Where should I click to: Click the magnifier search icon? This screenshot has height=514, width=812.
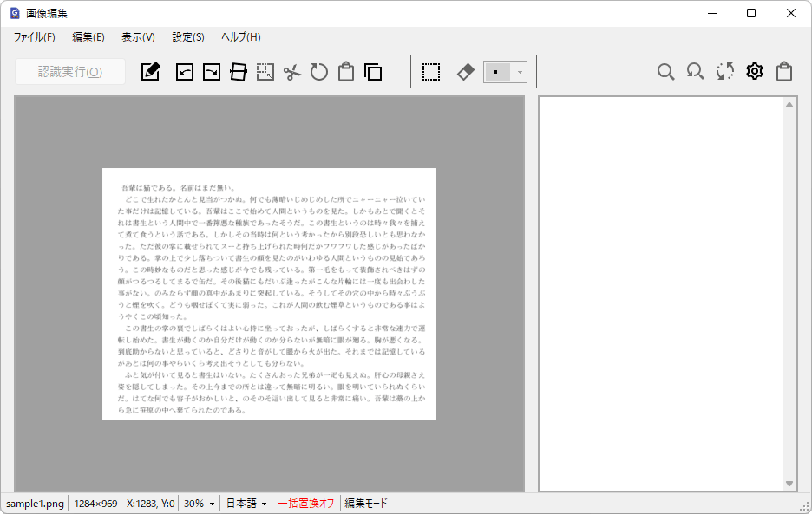click(665, 71)
